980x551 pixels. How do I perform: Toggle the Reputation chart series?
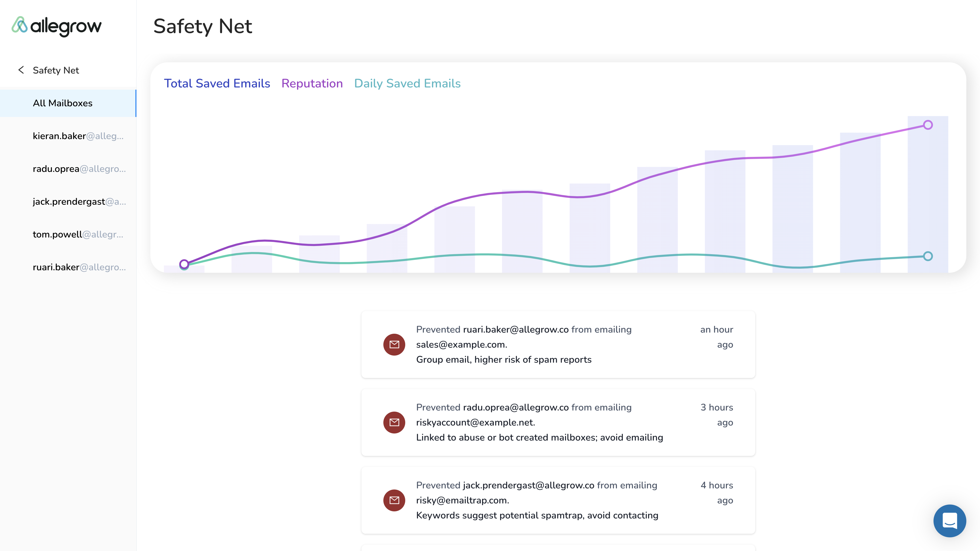click(312, 84)
